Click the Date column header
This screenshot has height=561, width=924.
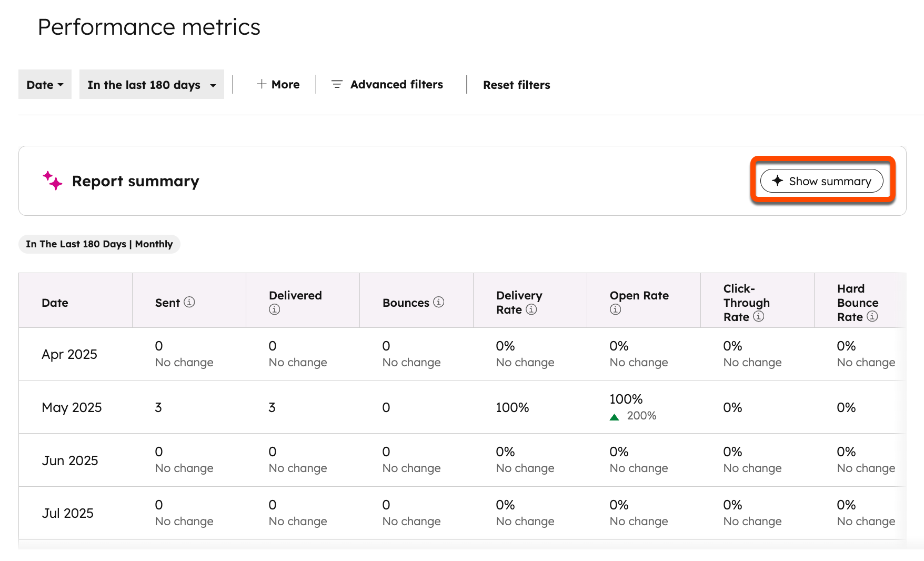point(55,303)
